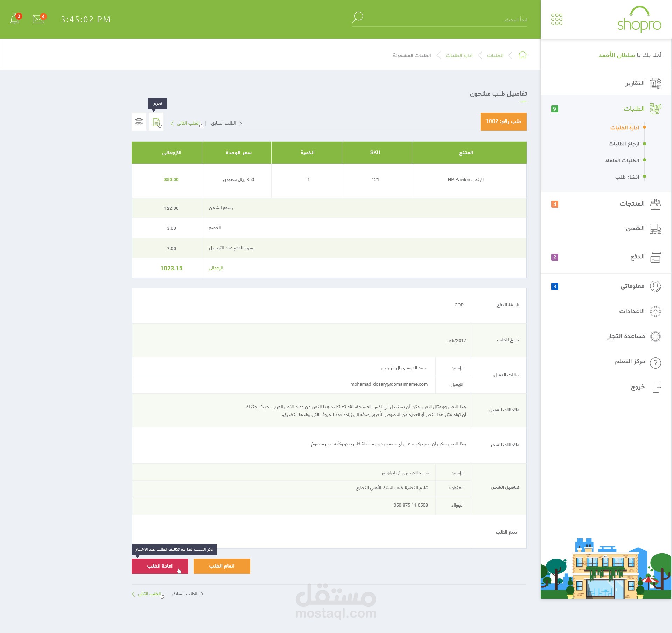Open the products (المنتجات) menu item
The width and height of the screenshot is (672, 633).
(632, 204)
